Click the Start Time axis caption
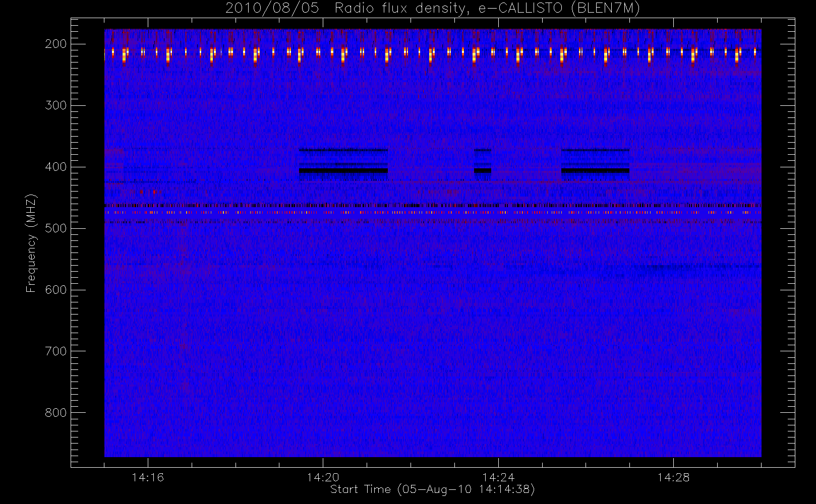The height and width of the screenshot is (504, 816). (432, 489)
